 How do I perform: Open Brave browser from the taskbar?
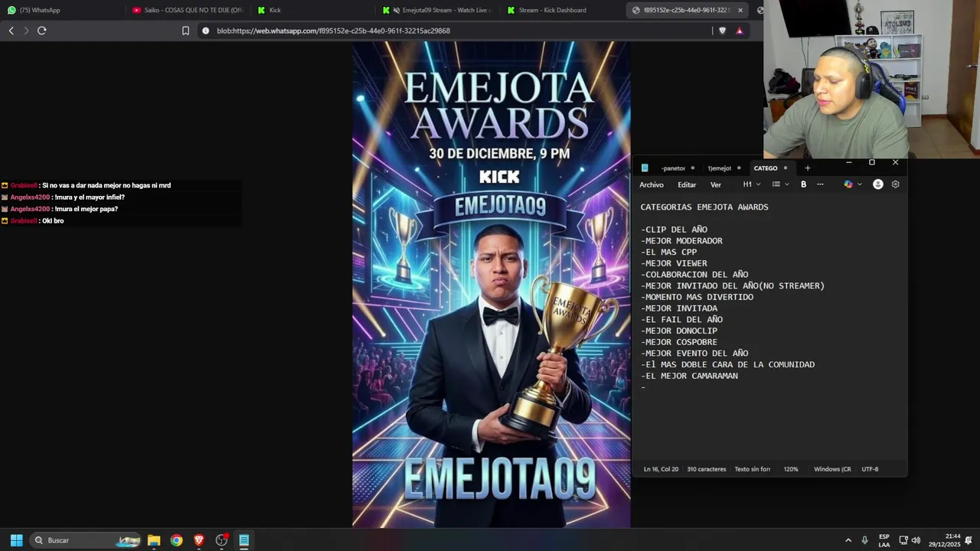pyautogui.click(x=199, y=540)
